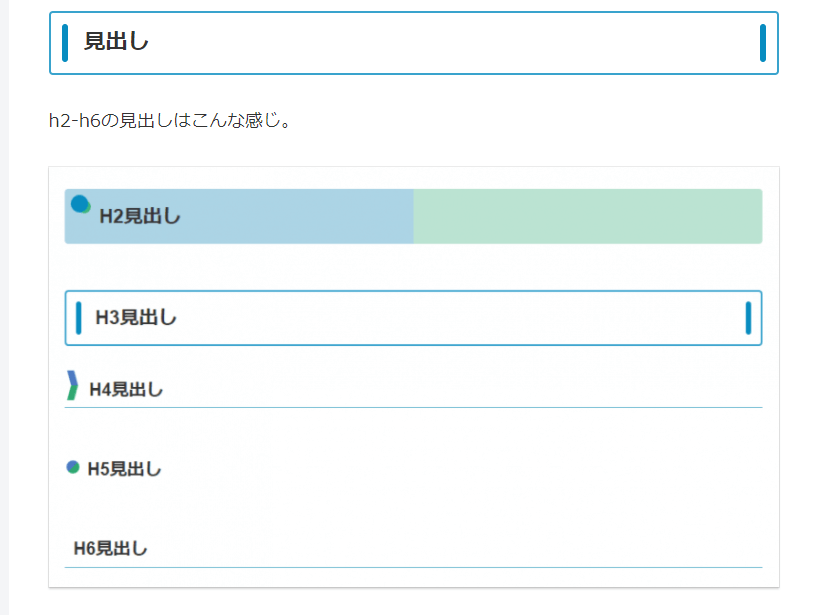Select the 見出し title text at the top
This screenshot has height=615, width=813.
116,42
